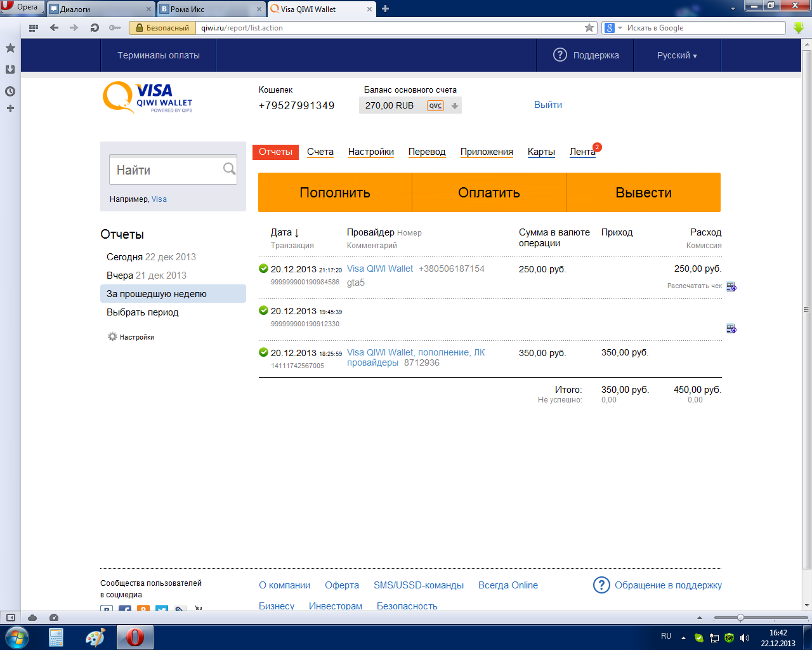Switch to the Рома Икс browser tab
This screenshot has width=812, height=650.
tap(211, 9)
